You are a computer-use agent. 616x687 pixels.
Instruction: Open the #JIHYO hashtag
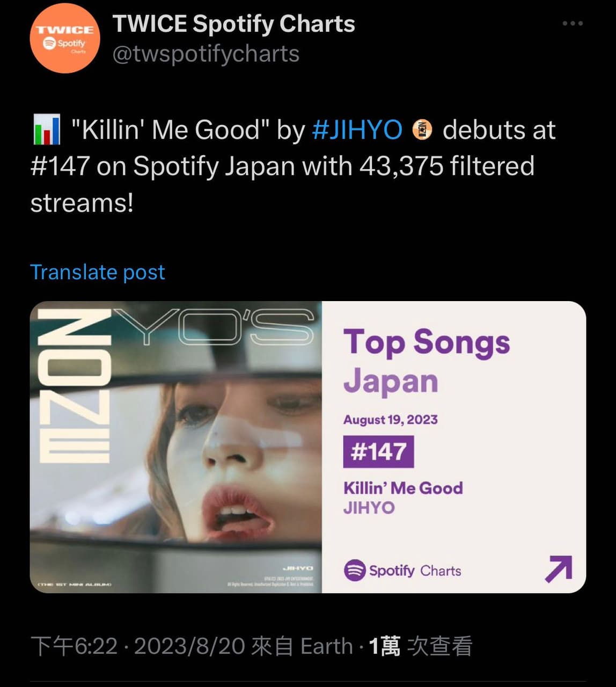(357, 130)
